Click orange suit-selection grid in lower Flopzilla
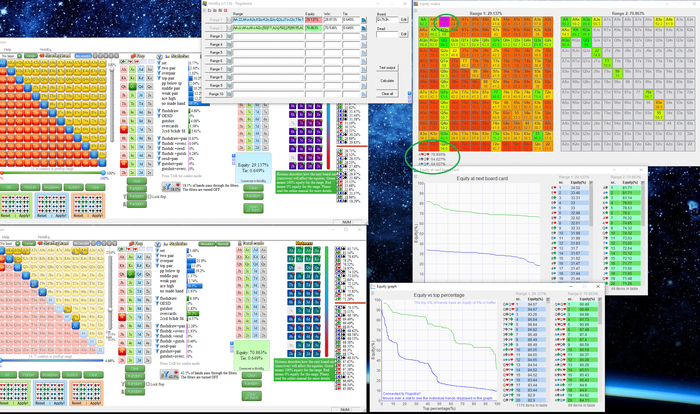Viewport: 700px width, 414px height. (88, 393)
